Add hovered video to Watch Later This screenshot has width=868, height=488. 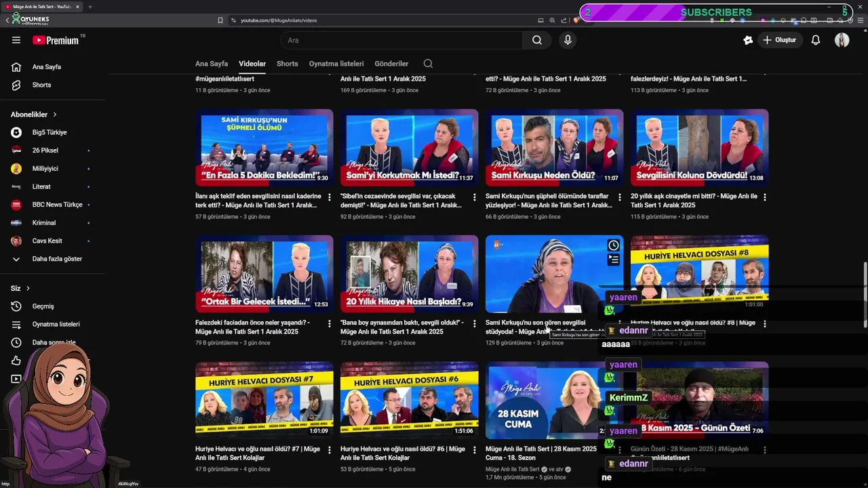point(613,245)
